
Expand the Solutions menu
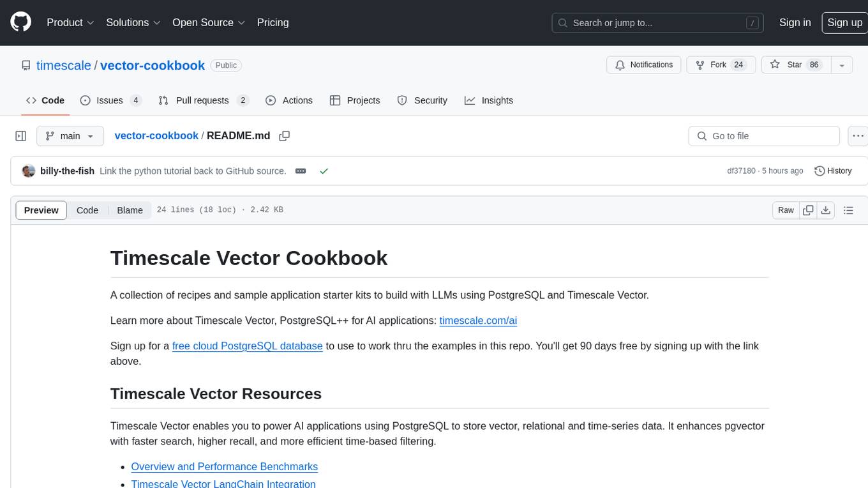pyautogui.click(x=133, y=22)
